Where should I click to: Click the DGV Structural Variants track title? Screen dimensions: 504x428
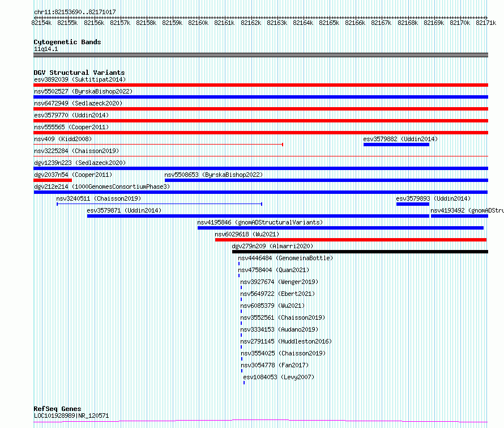tap(79, 73)
